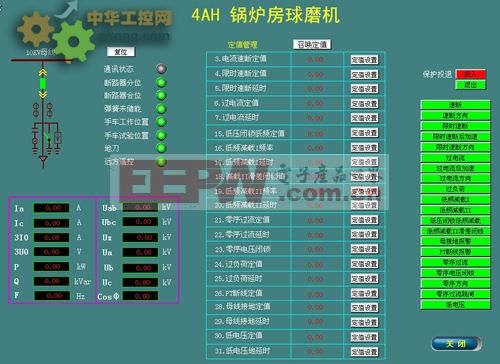Viewport: 500px width, 364px height.
Task: Click the green 退出 protection button
Action: pos(470,85)
